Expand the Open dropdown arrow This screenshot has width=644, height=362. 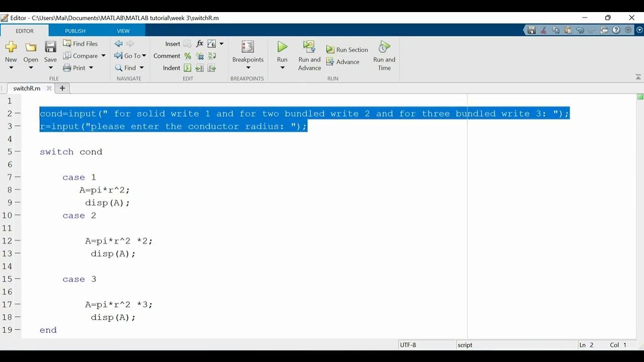(x=31, y=68)
